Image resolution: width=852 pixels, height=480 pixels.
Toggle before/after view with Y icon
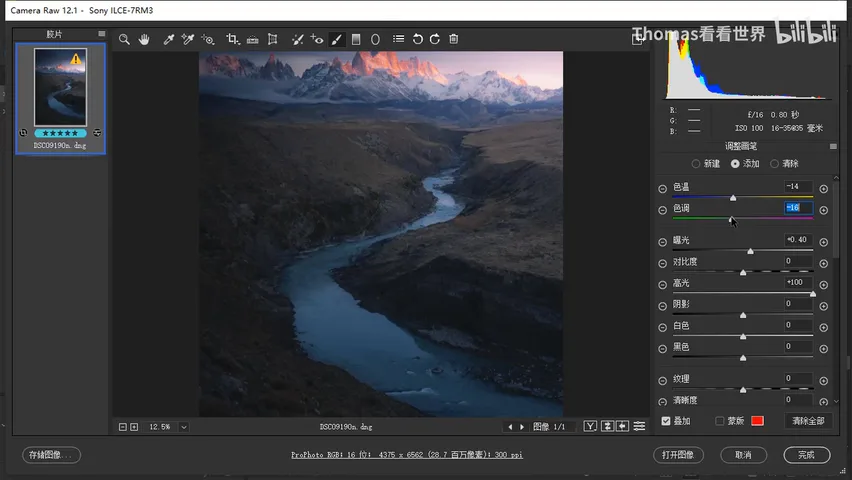point(590,426)
